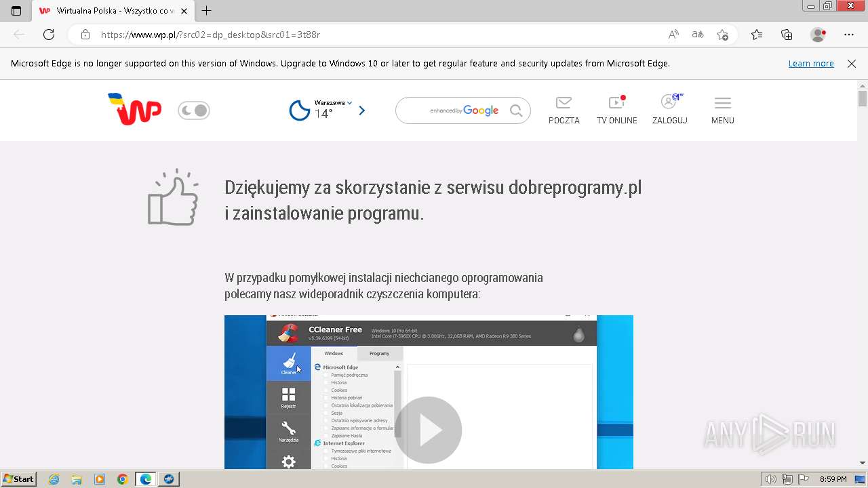The image size is (868, 488).
Task: Open ZALOGUJ login
Action: click(x=670, y=110)
